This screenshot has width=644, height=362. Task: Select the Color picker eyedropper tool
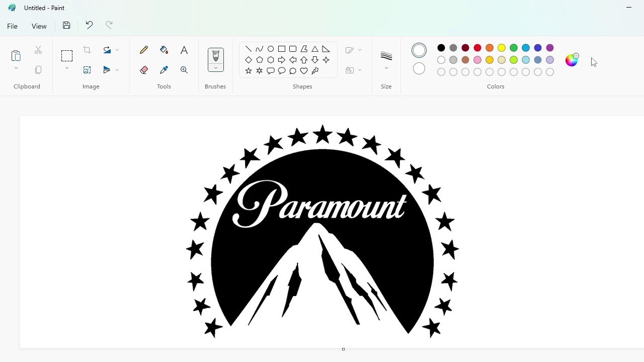click(x=164, y=70)
